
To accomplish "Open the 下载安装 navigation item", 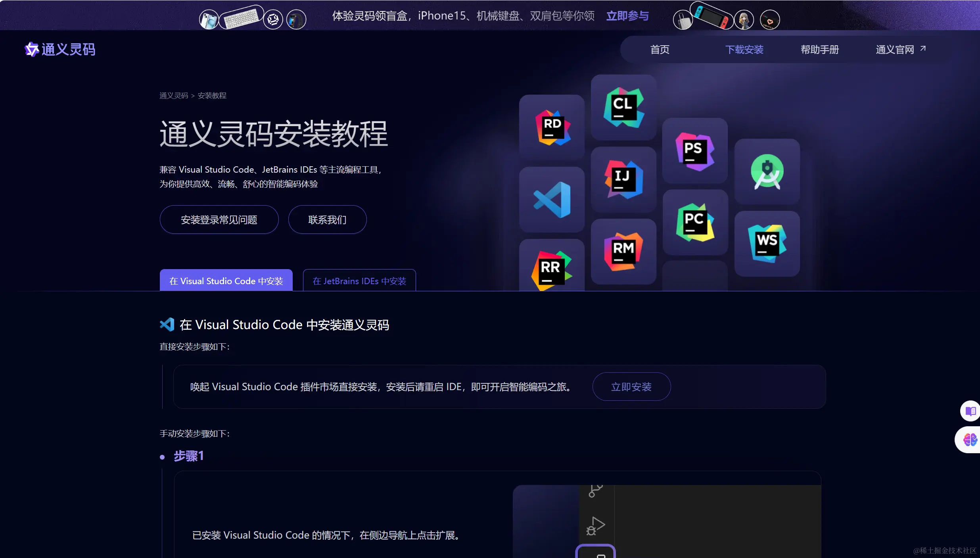I will point(744,50).
